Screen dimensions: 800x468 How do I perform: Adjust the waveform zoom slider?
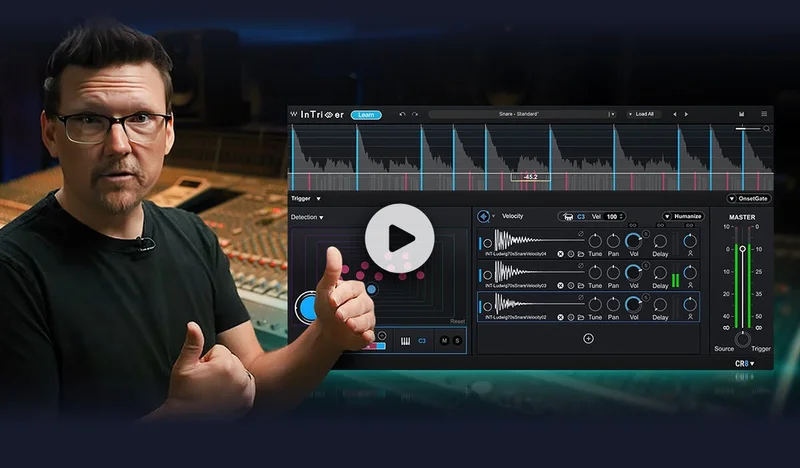tap(747, 129)
